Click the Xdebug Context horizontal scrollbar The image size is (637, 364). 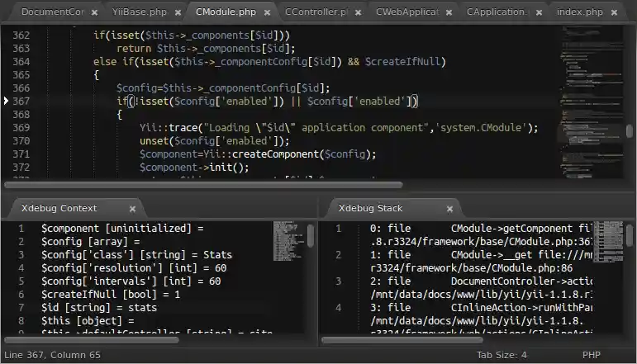pos(92,340)
